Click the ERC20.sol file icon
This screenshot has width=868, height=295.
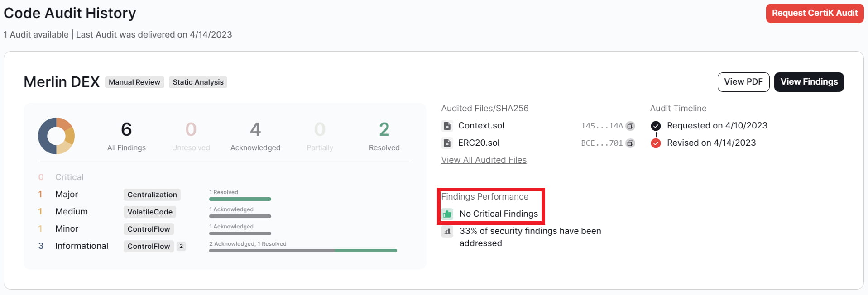[447, 143]
